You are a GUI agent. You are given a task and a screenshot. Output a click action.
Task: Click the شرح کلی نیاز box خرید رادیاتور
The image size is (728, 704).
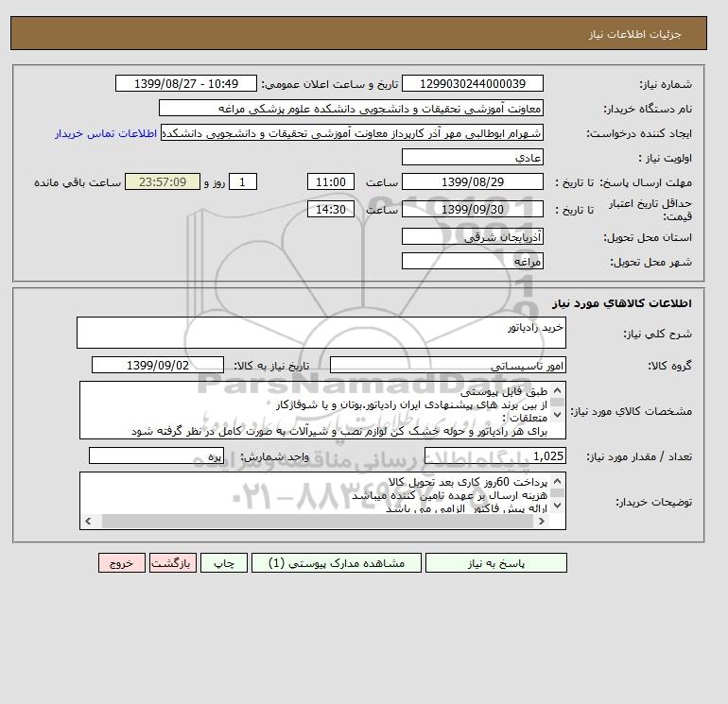tap(321, 333)
